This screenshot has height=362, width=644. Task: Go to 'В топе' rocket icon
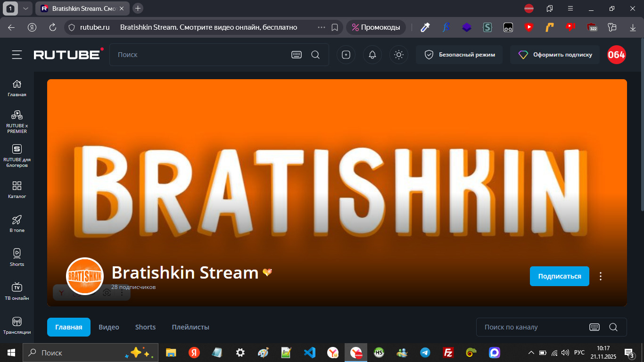[17, 223]
